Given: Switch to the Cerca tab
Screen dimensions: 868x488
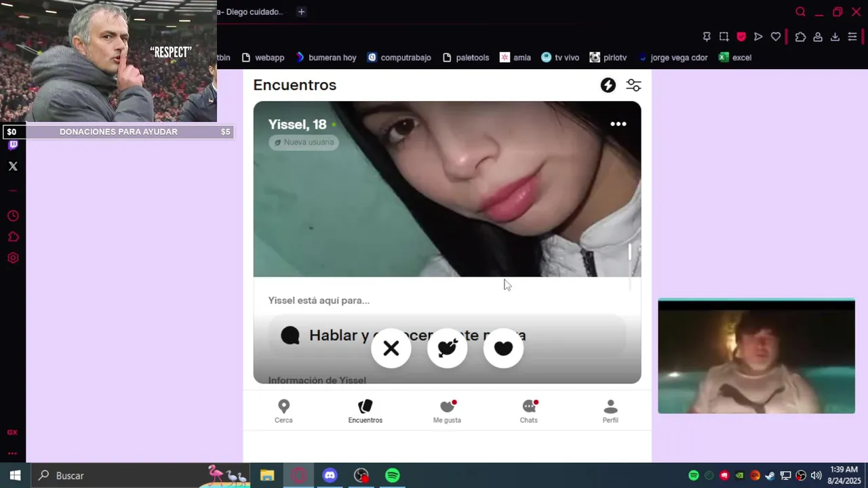Looking at the screenshot, I should click(x=283, y=411).
